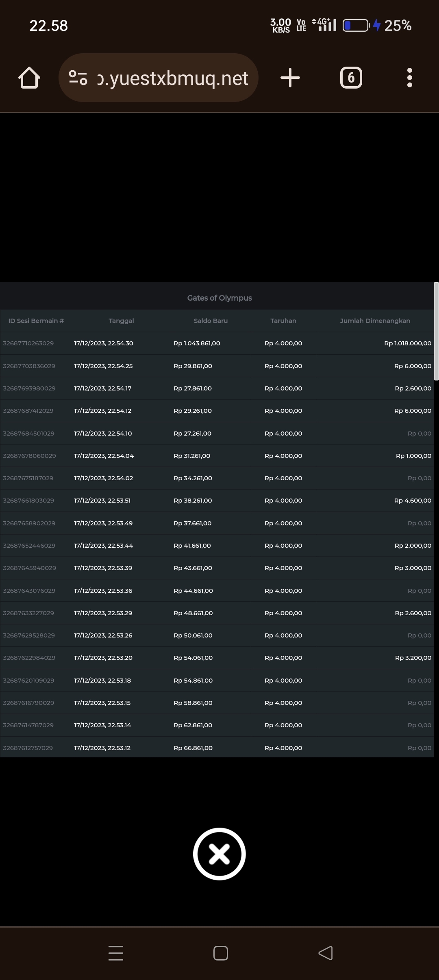Tap the address bar URL text
This screenshot has width=439, height=980.
coord(172,78)
